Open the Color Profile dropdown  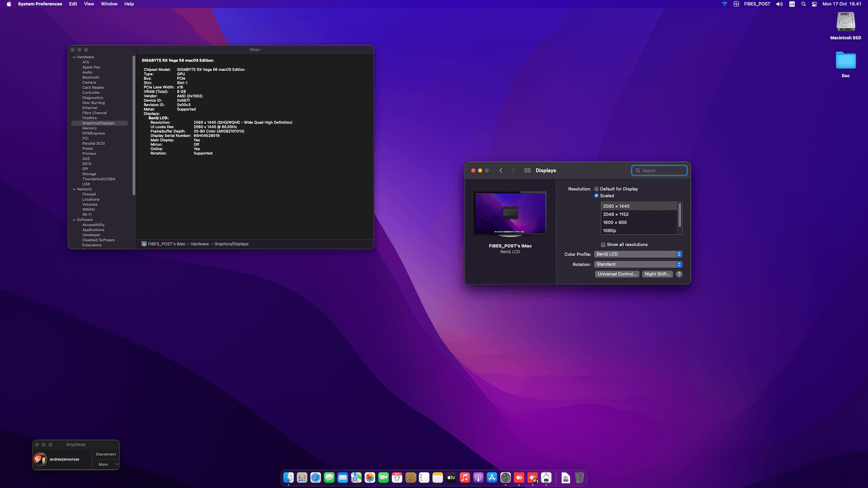pyautogui.click(x=638, y=254)
